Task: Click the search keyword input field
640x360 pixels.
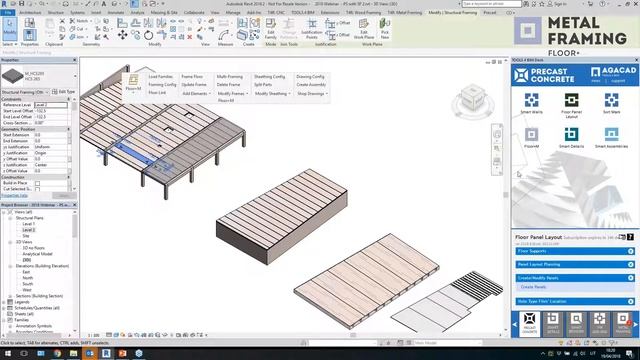Action: 492,4
